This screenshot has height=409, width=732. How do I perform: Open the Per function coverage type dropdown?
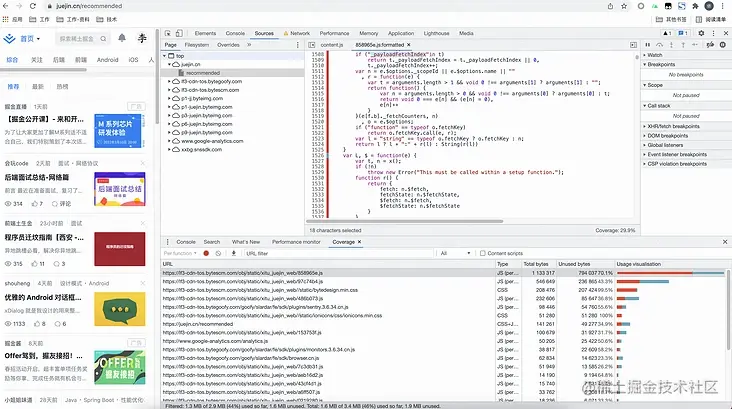(x=180, y=253)
